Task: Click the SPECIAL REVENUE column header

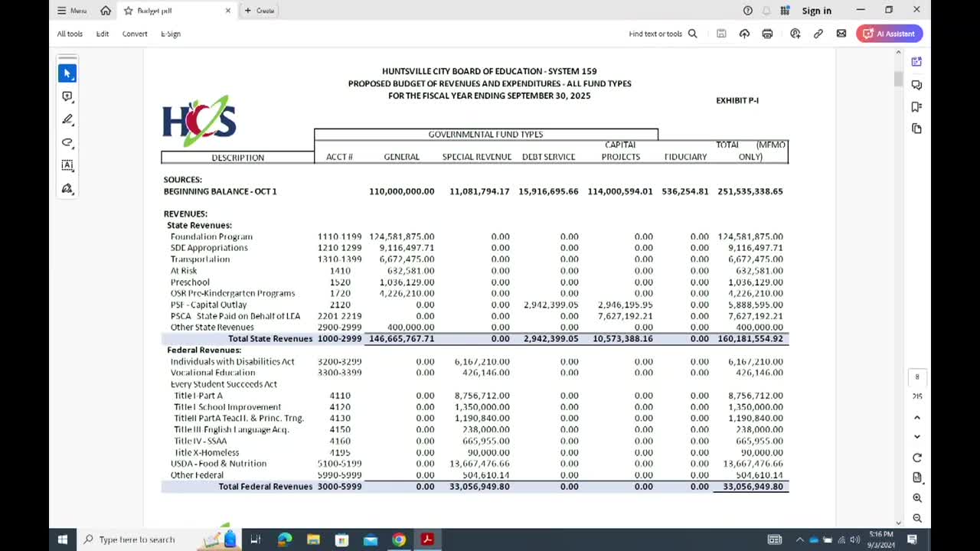Action: 476,157
